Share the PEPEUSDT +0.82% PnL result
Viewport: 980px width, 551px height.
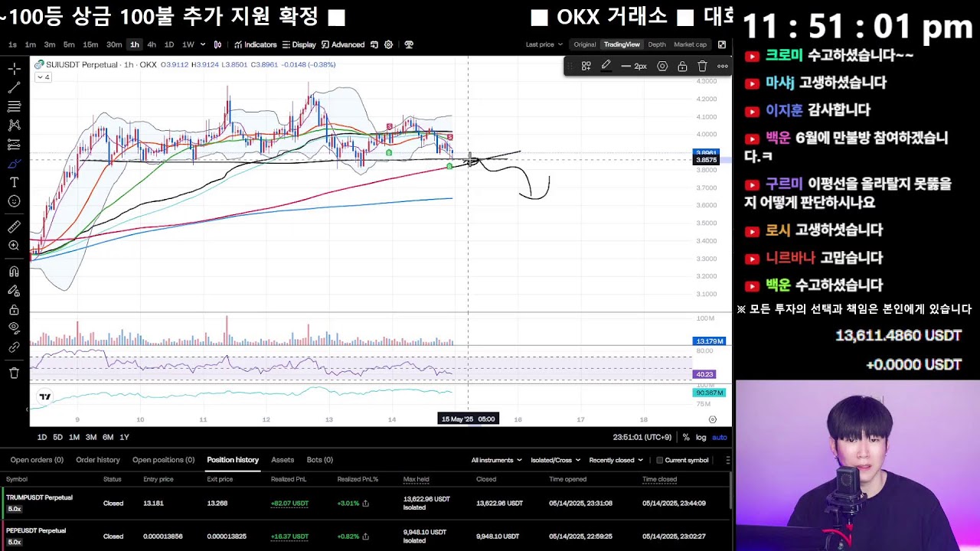pos(365,536)
